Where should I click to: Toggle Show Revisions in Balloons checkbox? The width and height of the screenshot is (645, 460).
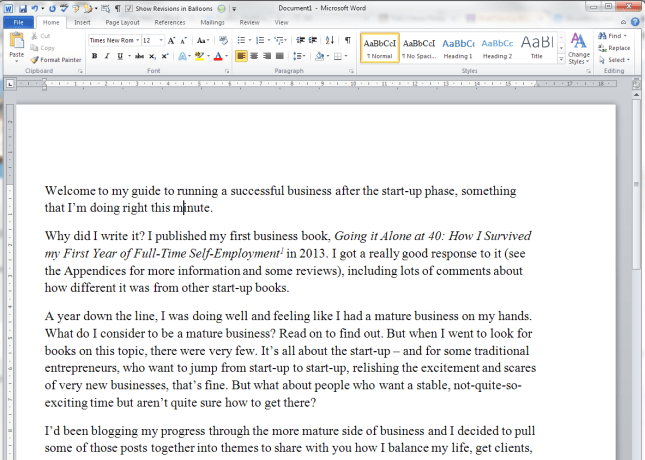tap(129, 8)
